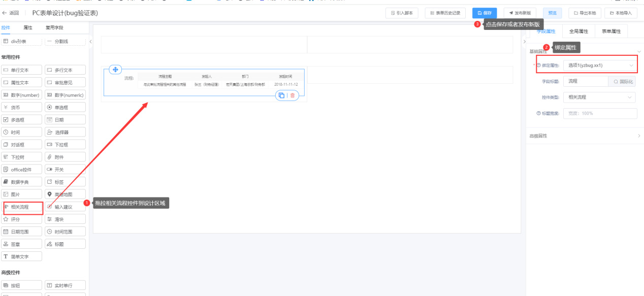
Task: Click the help icon beside 绑定属性
Action: 538,65
